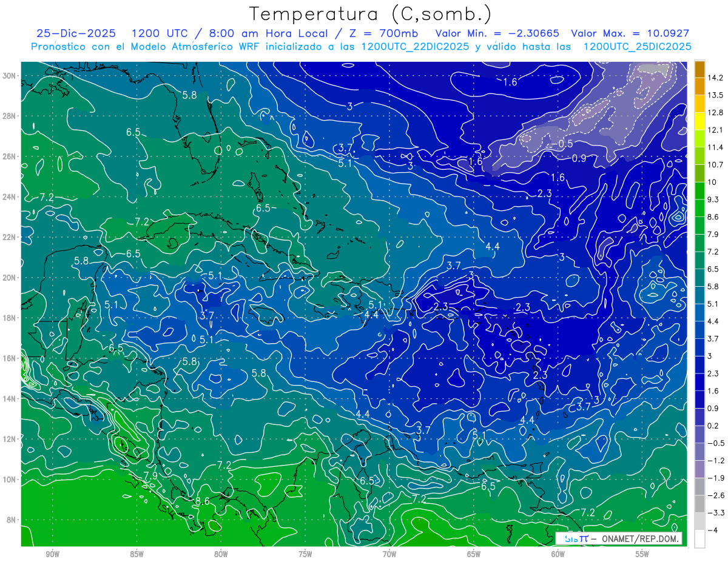Screen dimensions: 728x562
Task: Click the lime swatch between 11.4 and 12.1
Action: (699, 139)
